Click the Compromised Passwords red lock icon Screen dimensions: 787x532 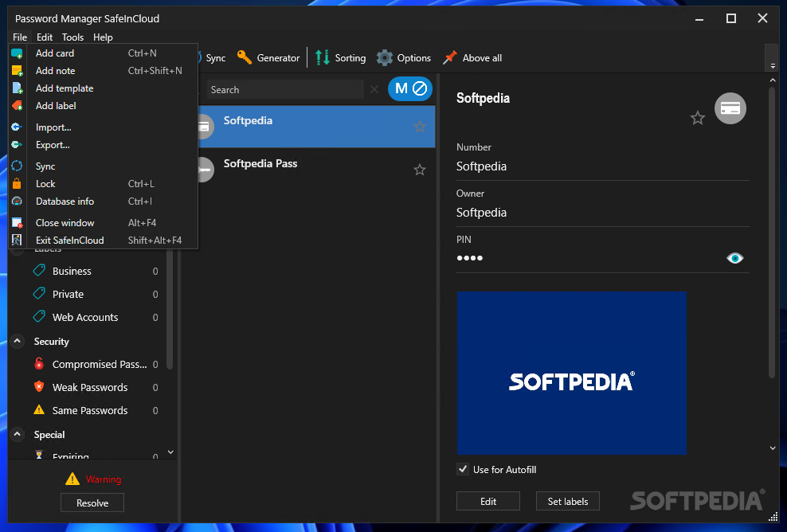point(39,364)
